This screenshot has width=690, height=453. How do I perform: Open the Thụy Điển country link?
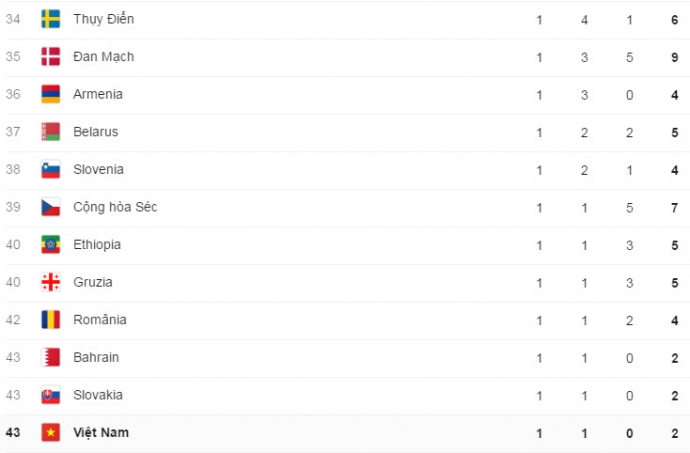tap(103, 19)
